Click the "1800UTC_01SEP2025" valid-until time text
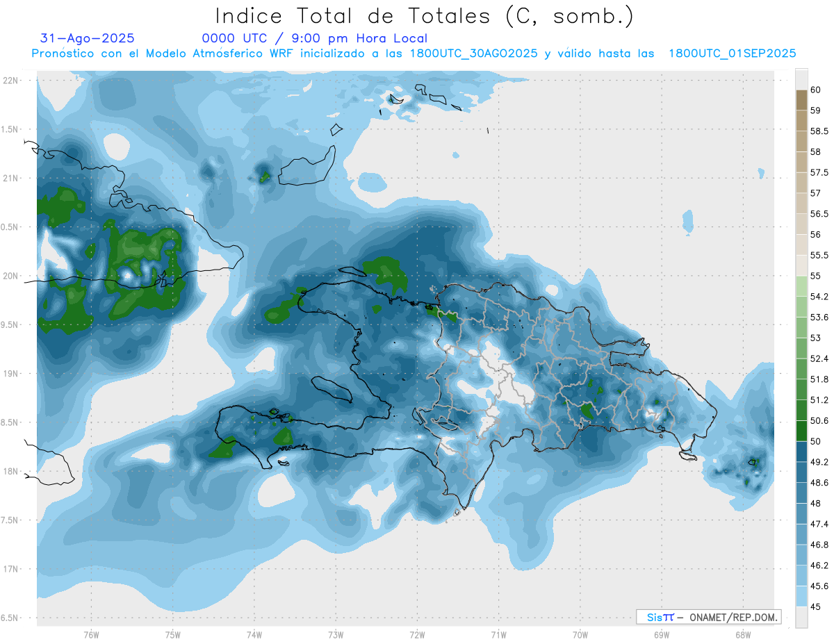 coord(732,53)
